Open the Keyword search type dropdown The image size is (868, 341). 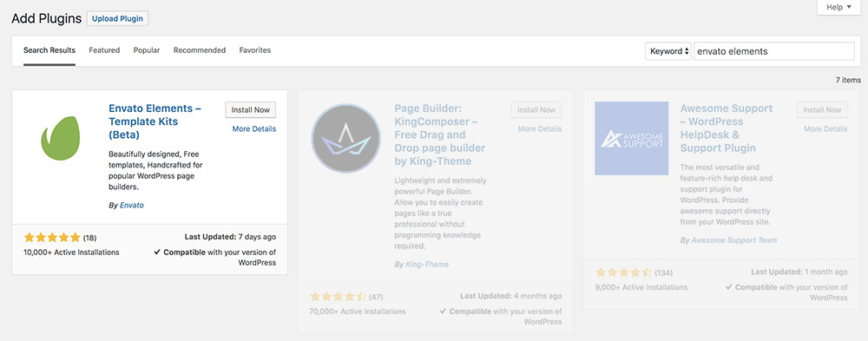click(x=668, y=51)
